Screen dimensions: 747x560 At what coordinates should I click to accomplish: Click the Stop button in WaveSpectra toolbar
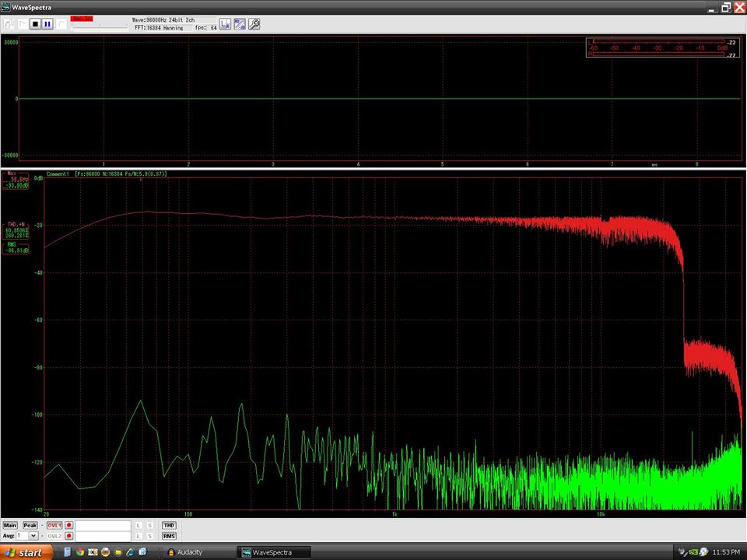point(35,24)
